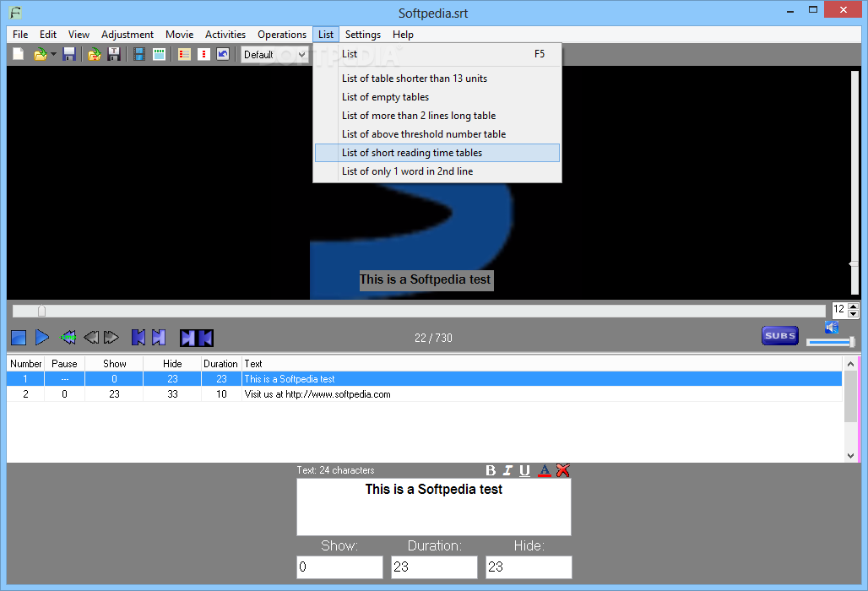The image size is (868, 591).
Task: Jump to the previous subtitle marker
Action: 138,337
